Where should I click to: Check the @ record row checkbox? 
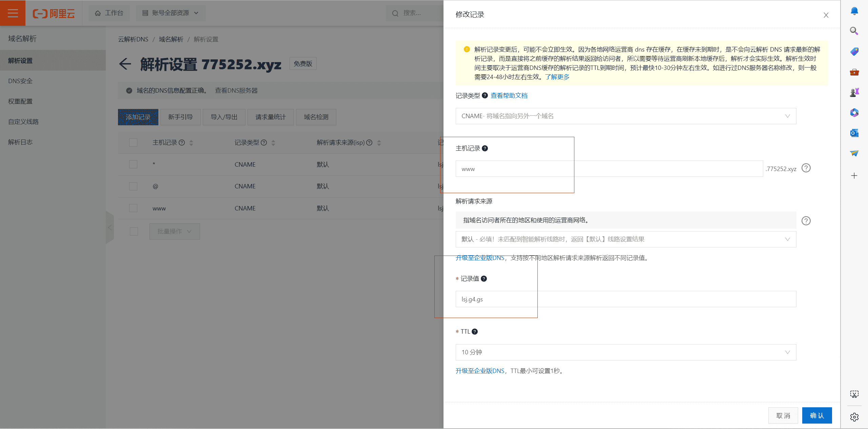click(133, 186)
